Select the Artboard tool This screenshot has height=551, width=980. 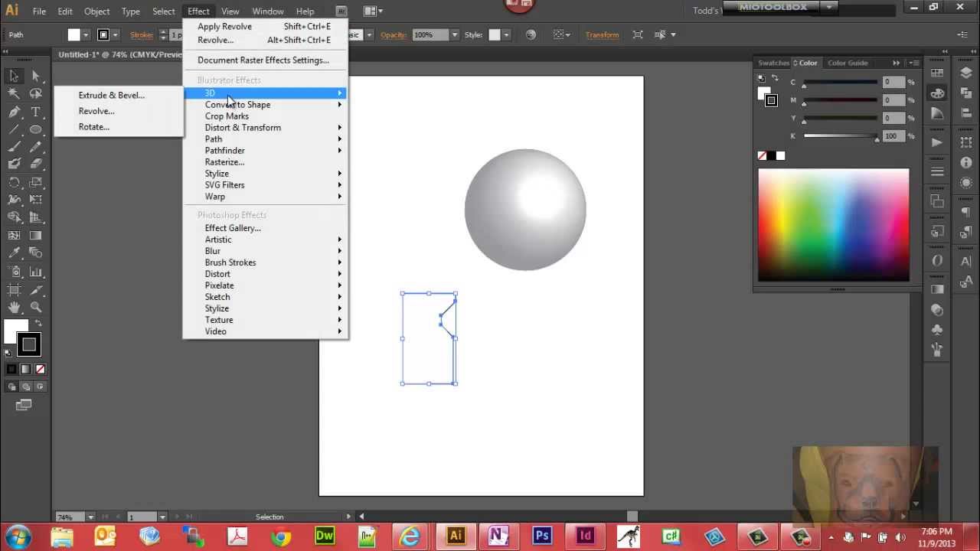14,289
